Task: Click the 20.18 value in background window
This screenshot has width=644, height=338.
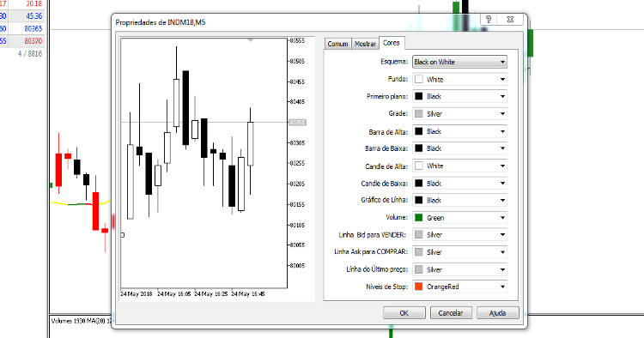Action: coord(34,3)
